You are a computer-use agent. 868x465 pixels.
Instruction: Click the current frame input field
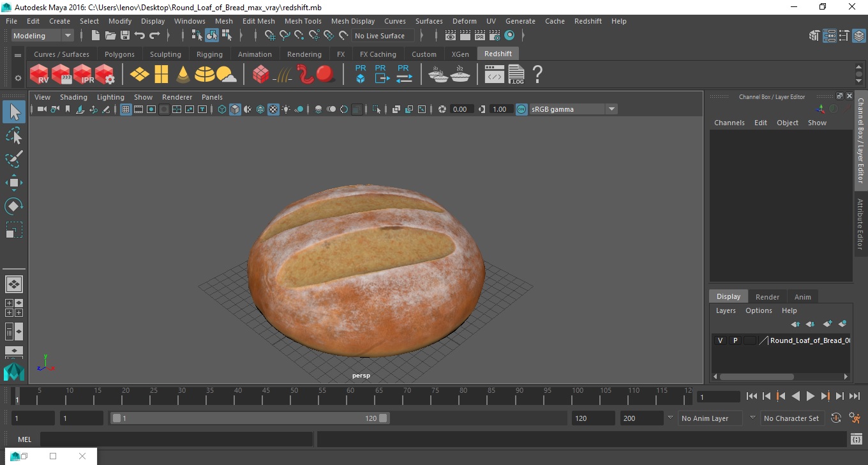click(718, 397)
